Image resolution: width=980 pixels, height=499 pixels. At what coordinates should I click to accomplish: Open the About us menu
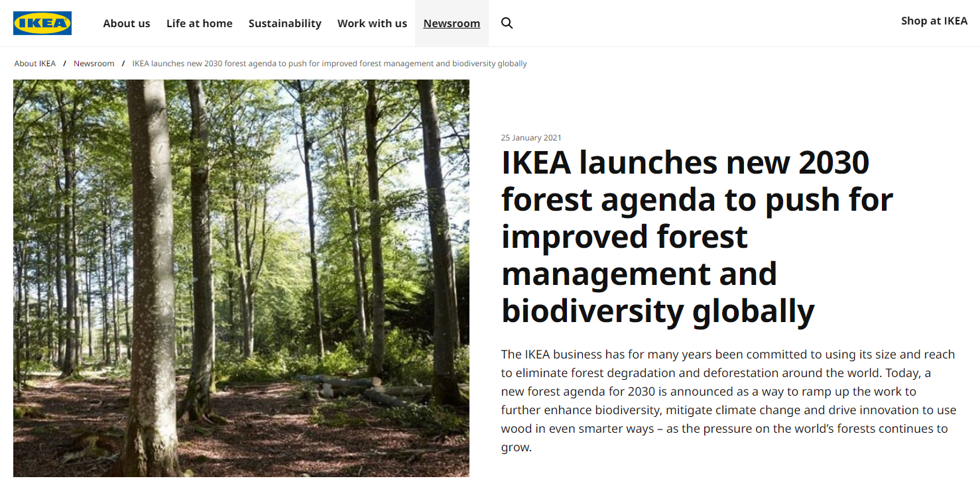(x=127, y=23)
